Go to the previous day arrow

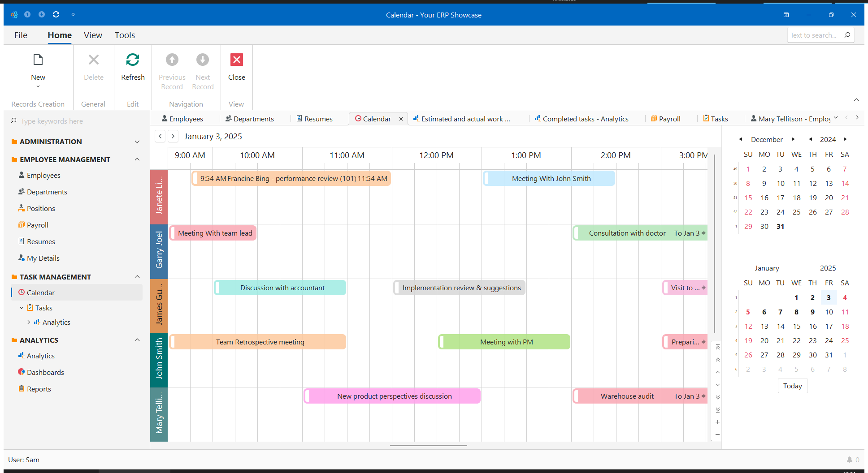[160, 136]
